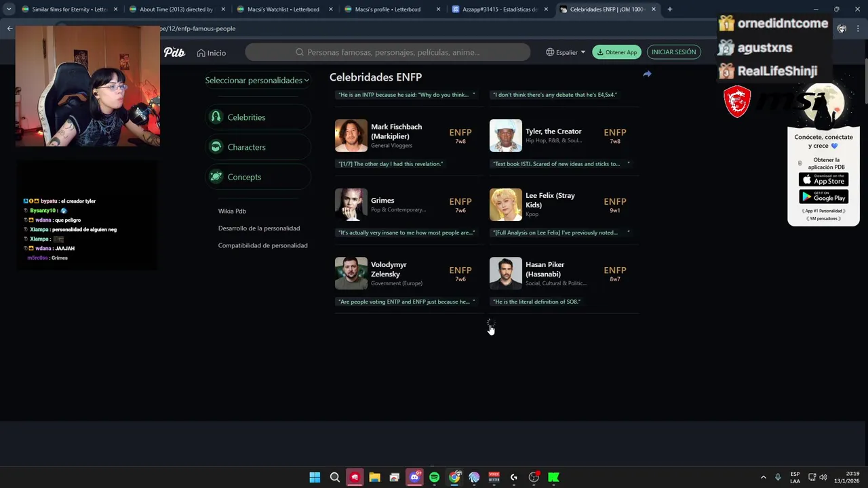Click the Tyler, the Creator name
Screen dimensions: 868x488
click(x=553, y=131)
